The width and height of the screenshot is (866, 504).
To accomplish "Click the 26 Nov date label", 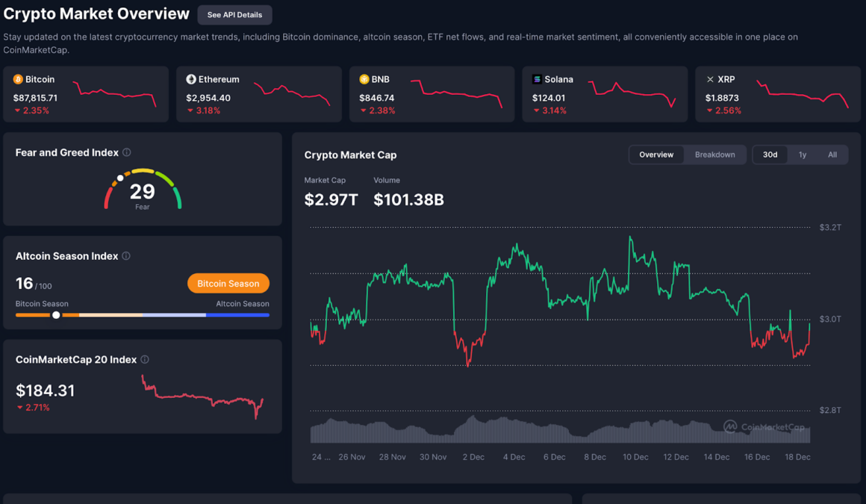I will click(352, 457).
